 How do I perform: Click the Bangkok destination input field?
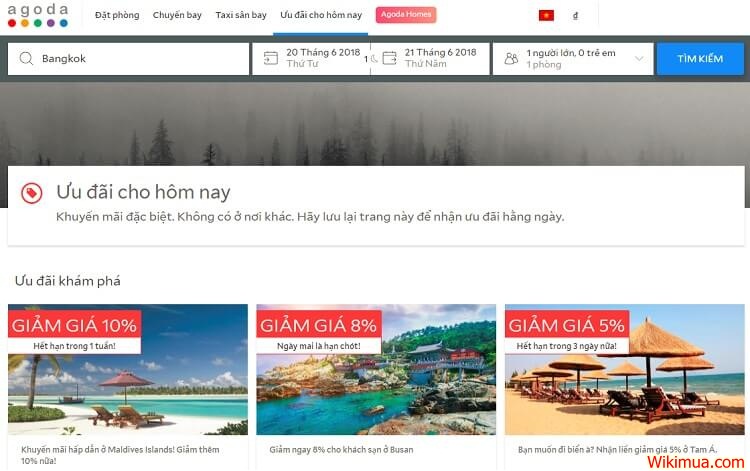(x=128, y=59)
